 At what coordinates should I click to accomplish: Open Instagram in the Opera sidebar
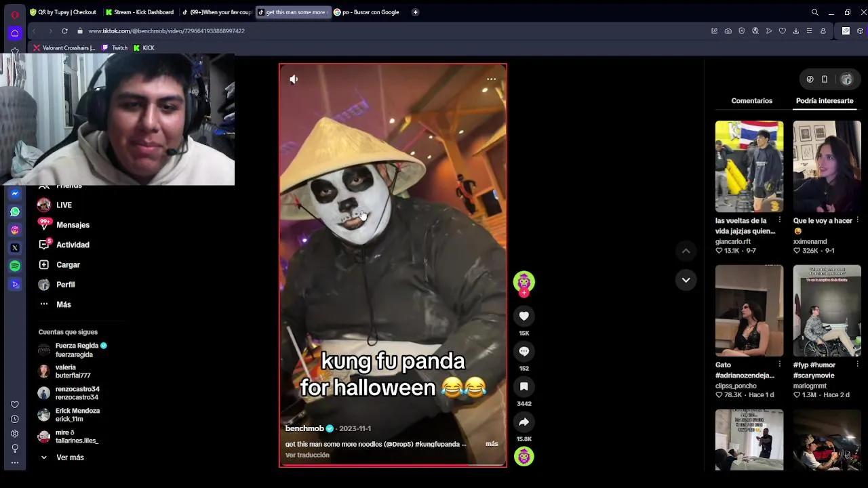coord(15,230)
